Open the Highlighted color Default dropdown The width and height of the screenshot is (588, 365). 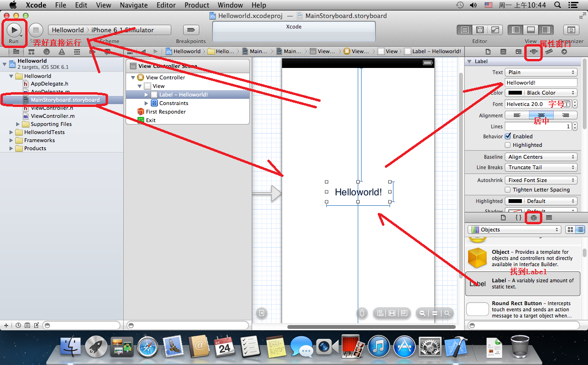click(541, 201)
